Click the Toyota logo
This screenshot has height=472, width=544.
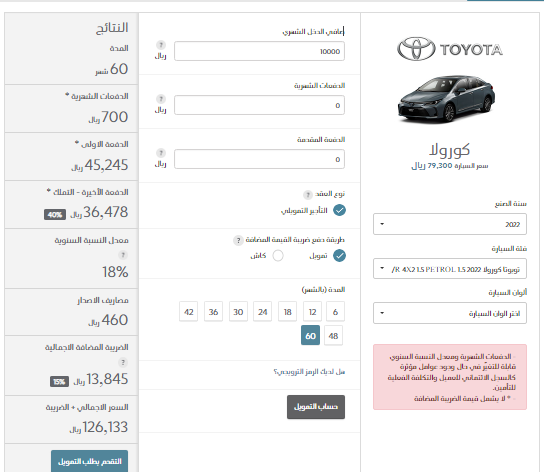(x=450, y=49)
